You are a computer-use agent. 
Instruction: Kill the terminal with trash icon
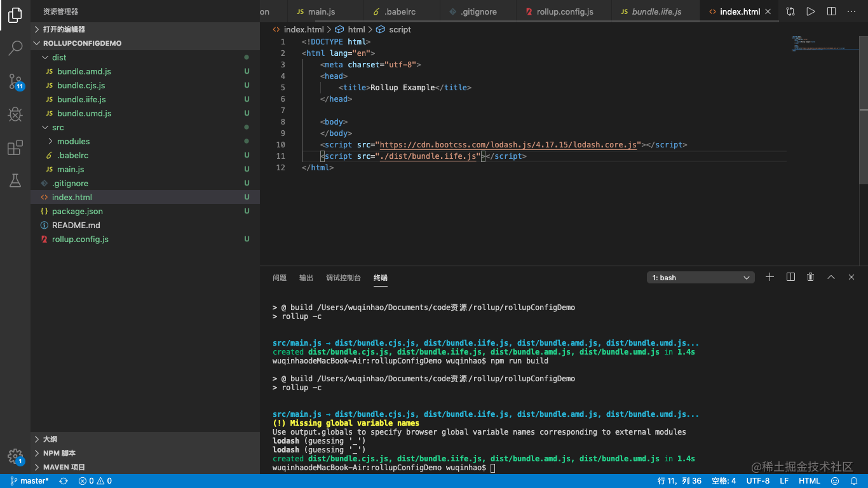coord(810,277)
